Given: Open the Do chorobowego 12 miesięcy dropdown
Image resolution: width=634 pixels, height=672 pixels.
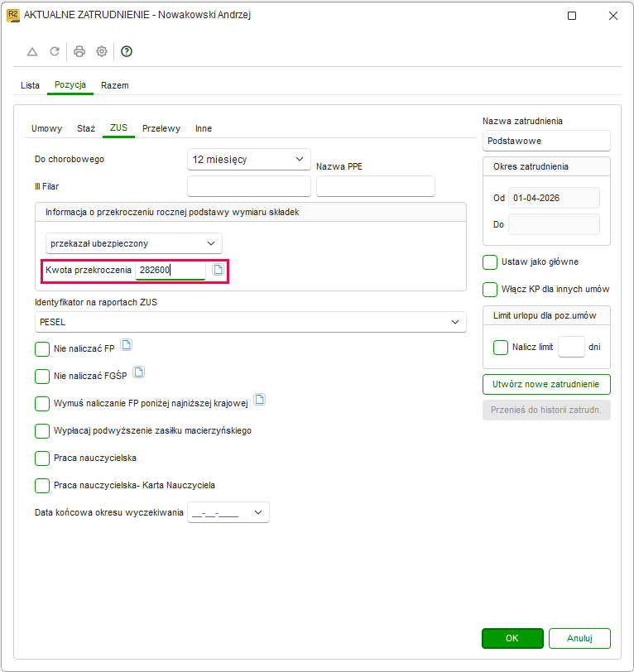Looking at the screenshot, I should (248, 160).
